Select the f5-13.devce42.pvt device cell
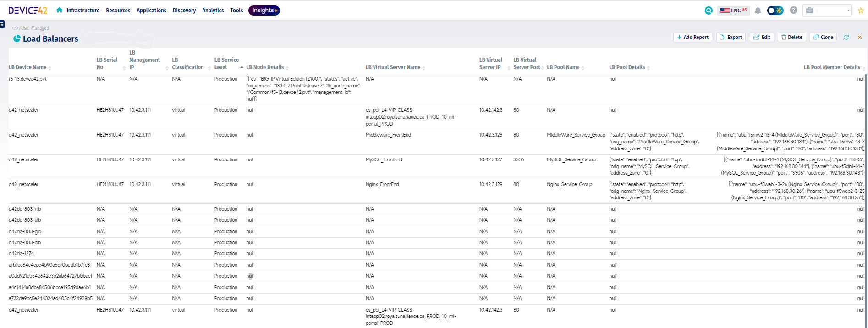Image resolution: width=868 pixels, height=328 pixels. coord(27,79)
